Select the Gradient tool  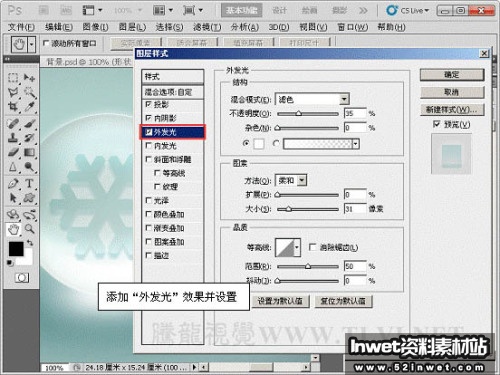29,153
